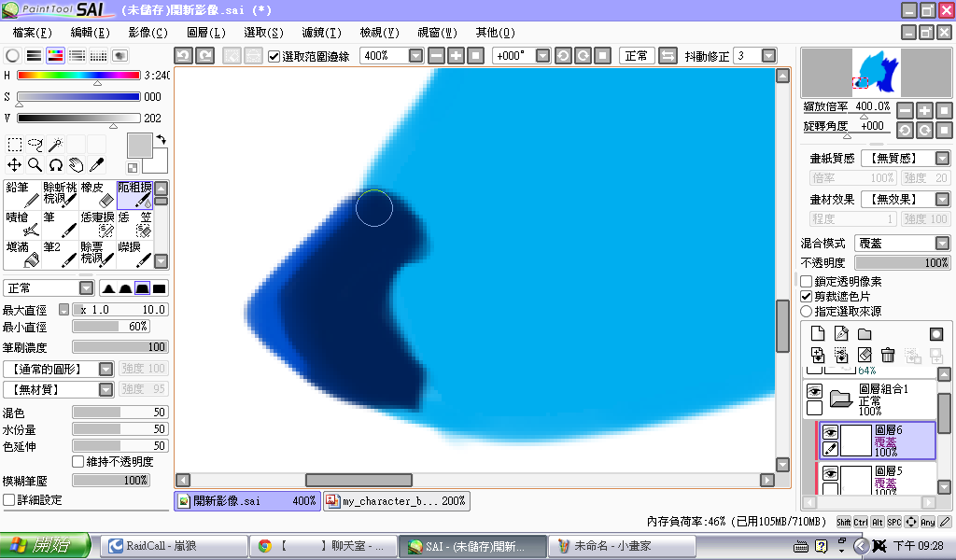This screenshot has width=956, height=560.
Task: Choose the 筆2 brush preset
Action: pos(60,254)
